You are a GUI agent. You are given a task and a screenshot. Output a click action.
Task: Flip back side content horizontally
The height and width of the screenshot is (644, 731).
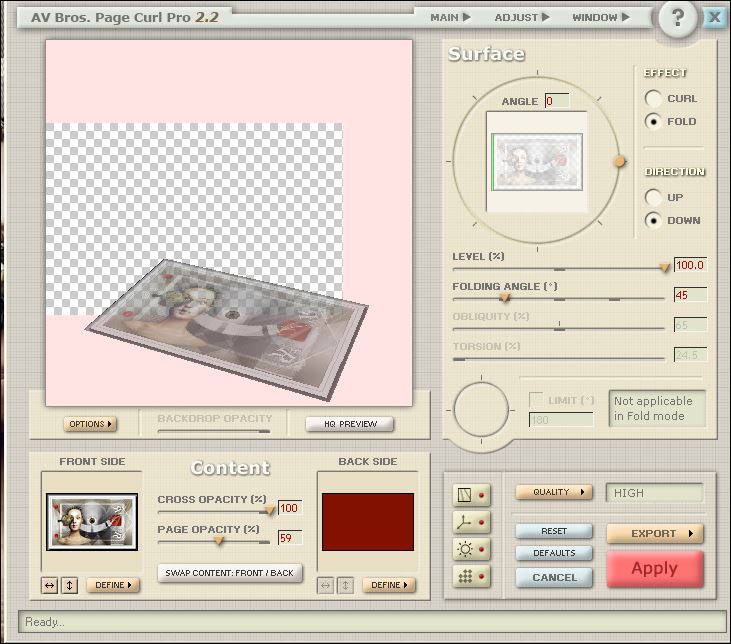click(325, 585)
